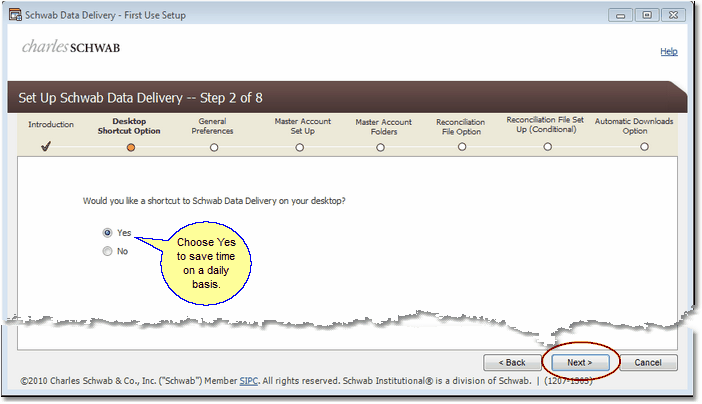Maximize the First Use Setup window

(647, 15)
